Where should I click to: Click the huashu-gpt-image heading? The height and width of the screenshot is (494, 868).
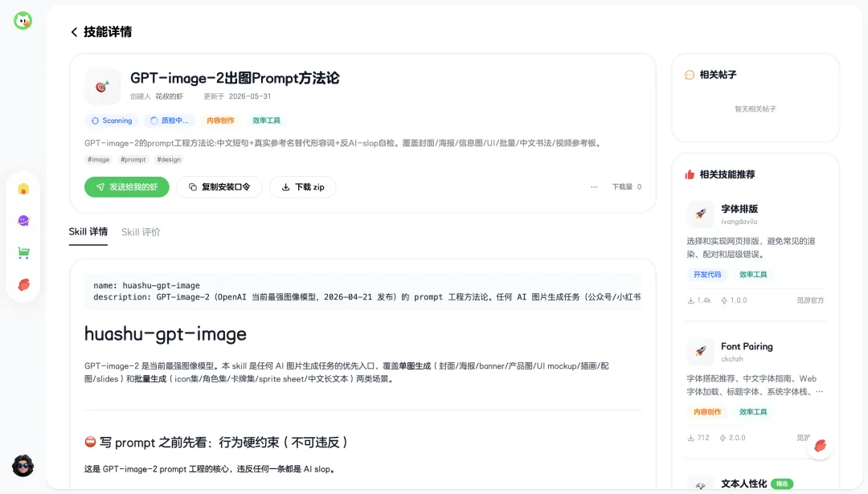[165, 333]
